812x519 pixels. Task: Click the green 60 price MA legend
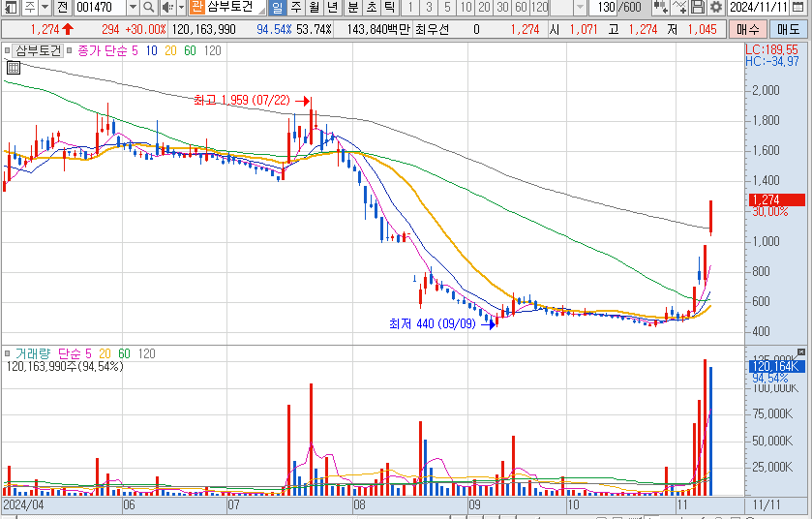click(190, 50)
